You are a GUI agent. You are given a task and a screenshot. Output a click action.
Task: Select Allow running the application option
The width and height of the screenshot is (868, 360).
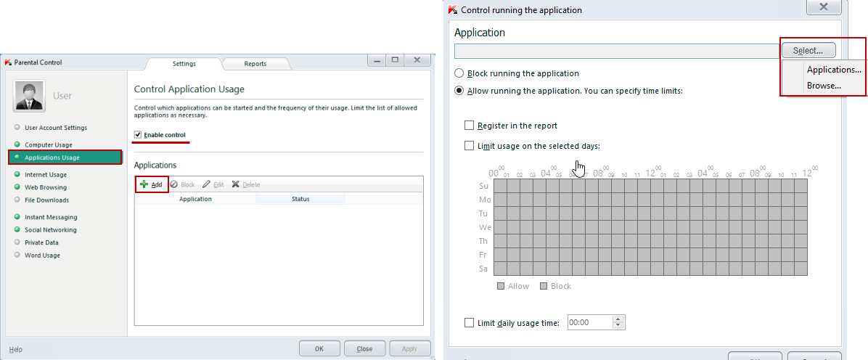[459, 90]
